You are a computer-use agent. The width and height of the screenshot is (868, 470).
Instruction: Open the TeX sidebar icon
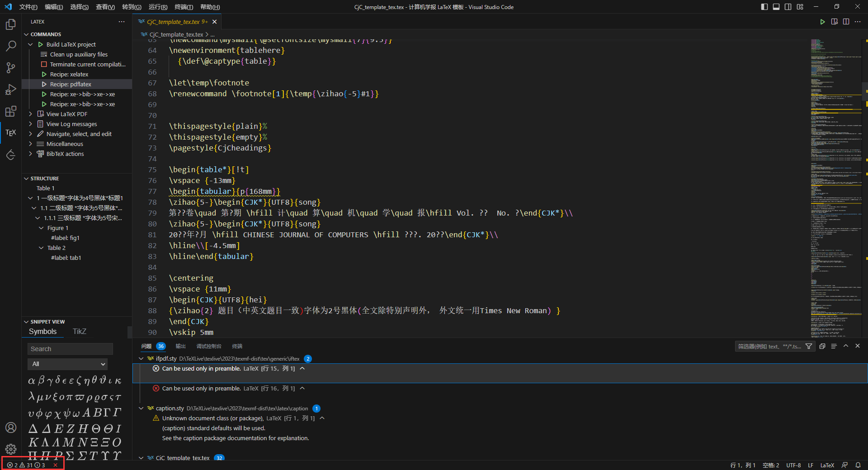click(10, 132)
